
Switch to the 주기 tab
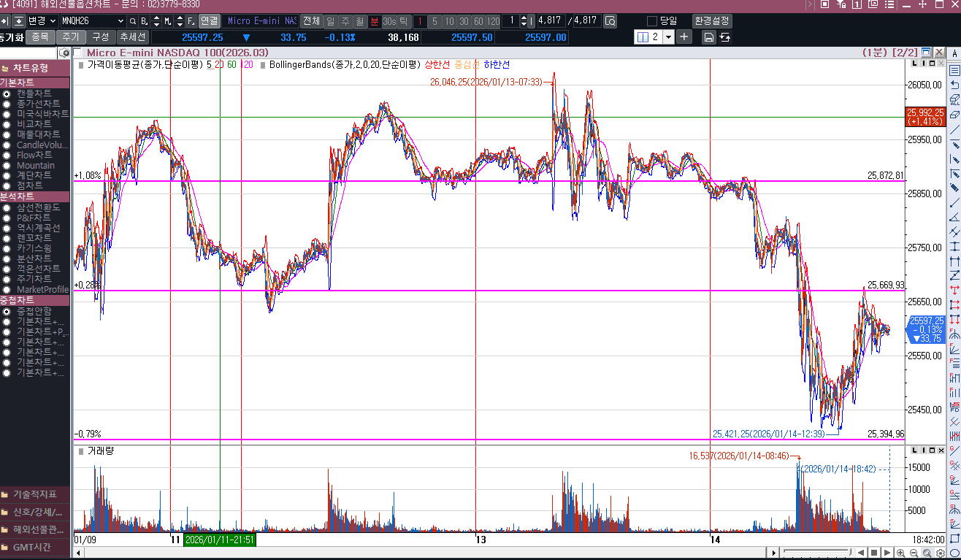[x=71, y=37]
